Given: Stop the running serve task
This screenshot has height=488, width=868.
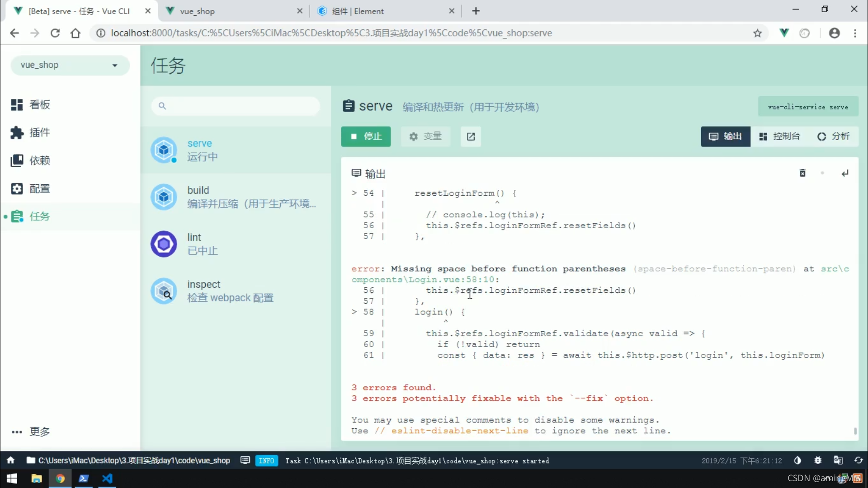Looking at the screenshot, I should click(366, 136).
